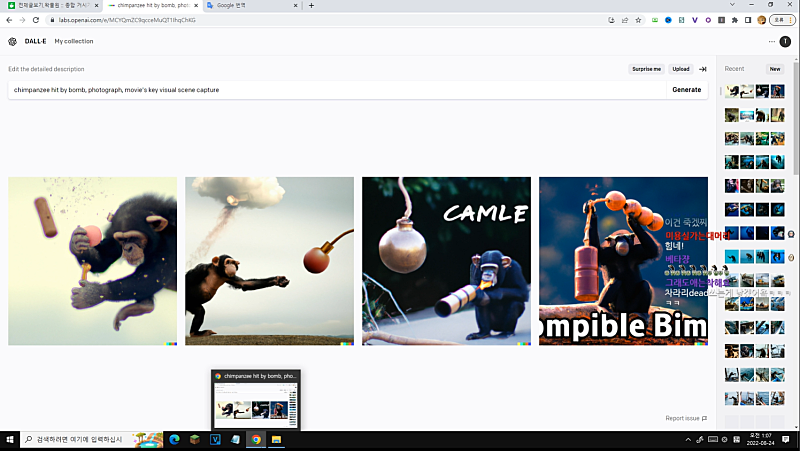
Task: Open the second generated image with cloud
Action: click(x=269, y=261)
